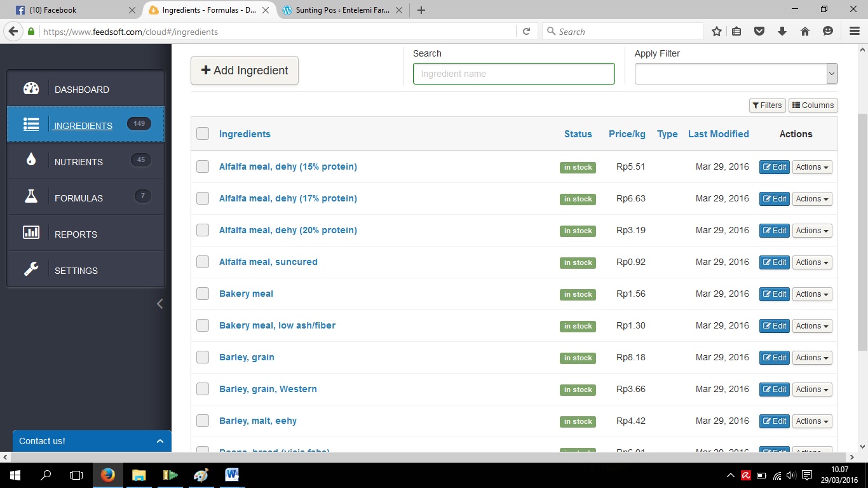Open Word from the Windows taskbar
The height and width of the screenshot is (488, 868).
tap(231, 475)
